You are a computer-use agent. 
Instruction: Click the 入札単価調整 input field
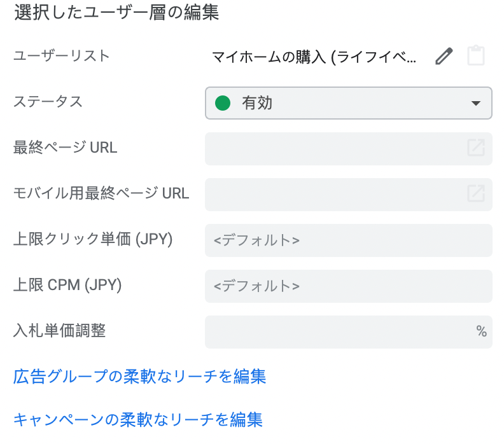coord(337,331)
